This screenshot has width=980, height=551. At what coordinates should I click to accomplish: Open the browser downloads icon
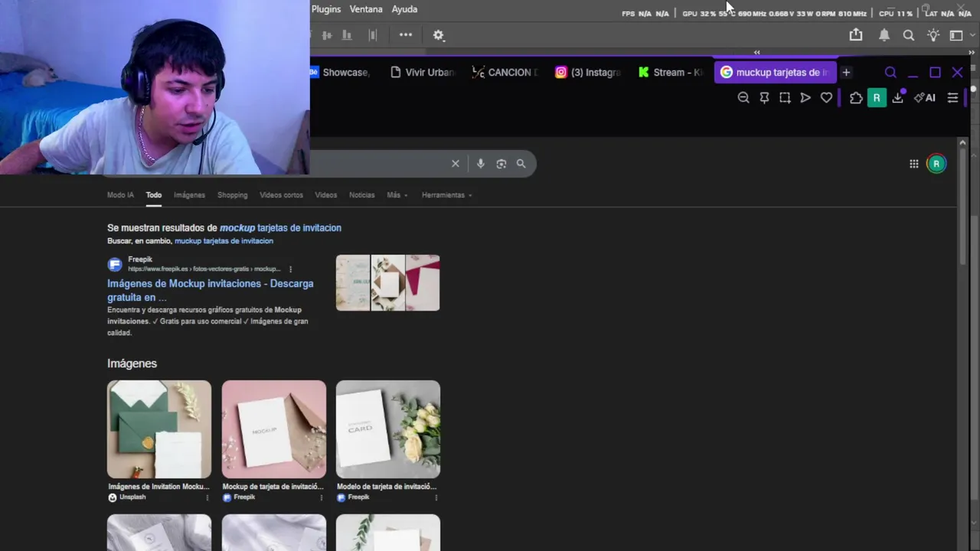[x=898, y=98]
